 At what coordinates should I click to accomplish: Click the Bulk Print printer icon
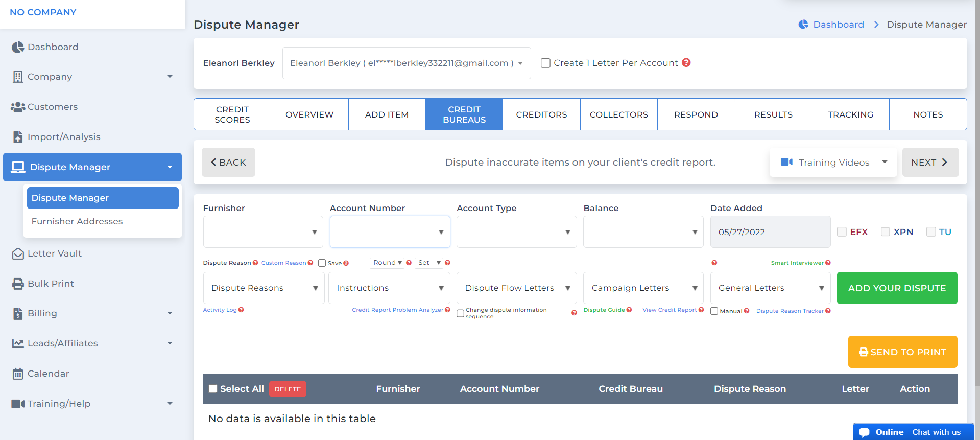[x=18, y=284]
